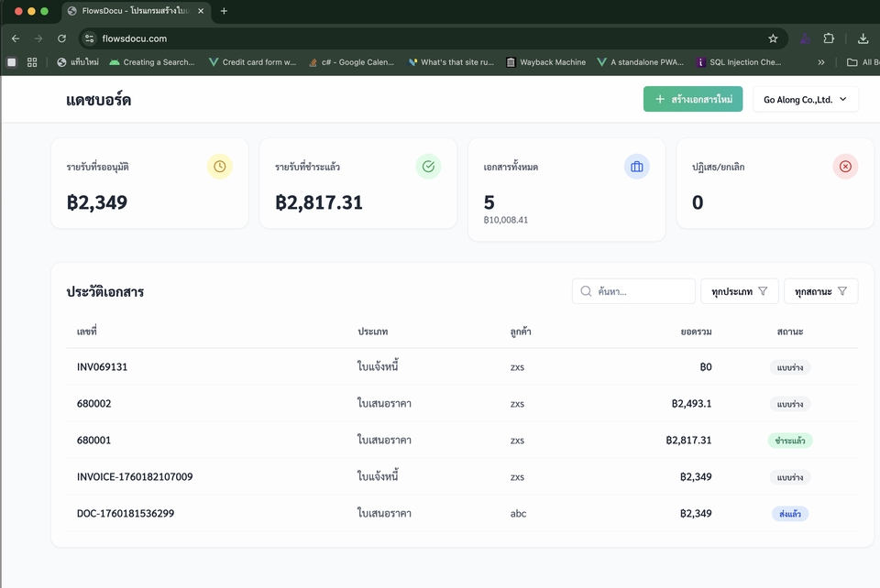Open the browser extensions puzzle icon
Viewport: 880px width, 588px height.
829,38
